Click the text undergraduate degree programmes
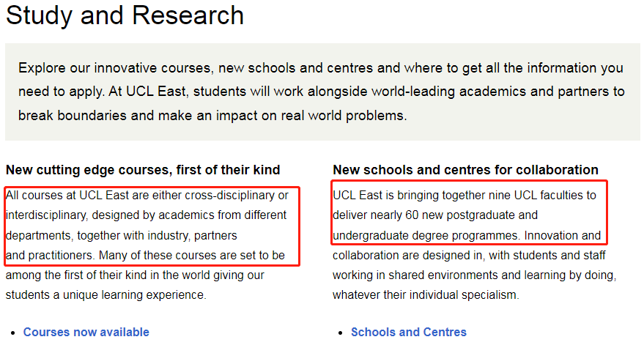The height and width of the screenshot is (345, 644). coord(426,235)
